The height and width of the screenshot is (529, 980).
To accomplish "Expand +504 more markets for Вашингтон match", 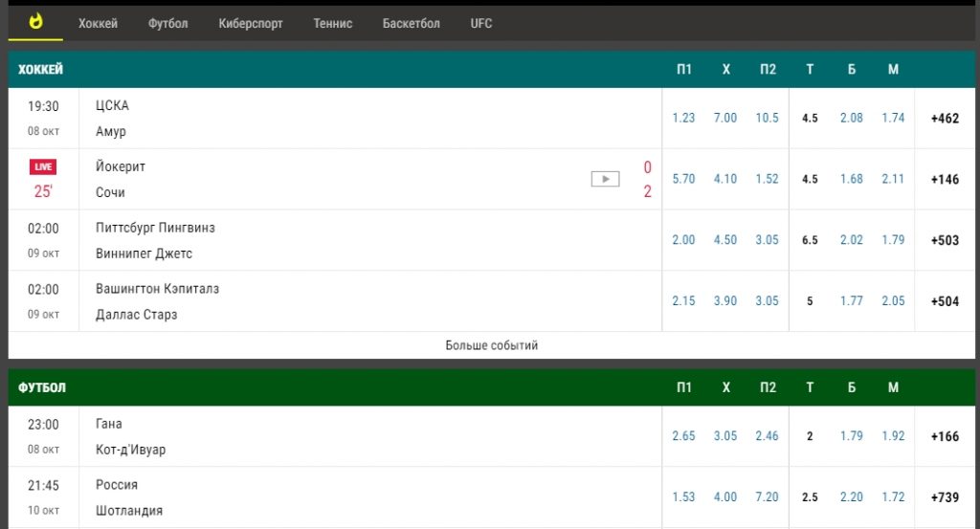I will 945,301.
